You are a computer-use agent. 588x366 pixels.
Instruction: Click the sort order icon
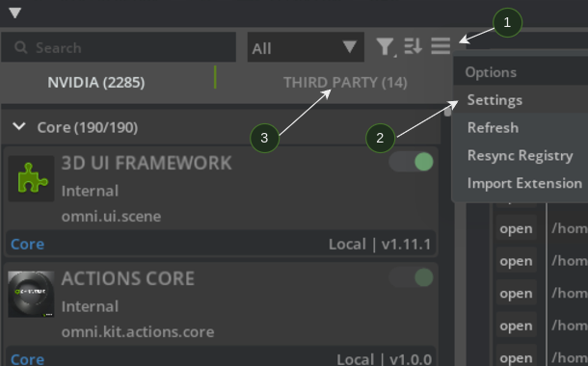point(414,46)
